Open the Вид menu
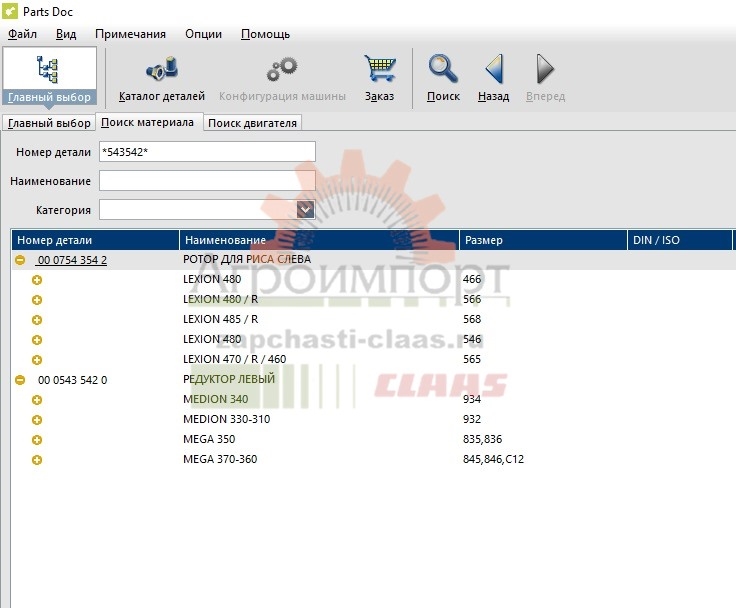The image size is (736, 608). tap(66, 34)
